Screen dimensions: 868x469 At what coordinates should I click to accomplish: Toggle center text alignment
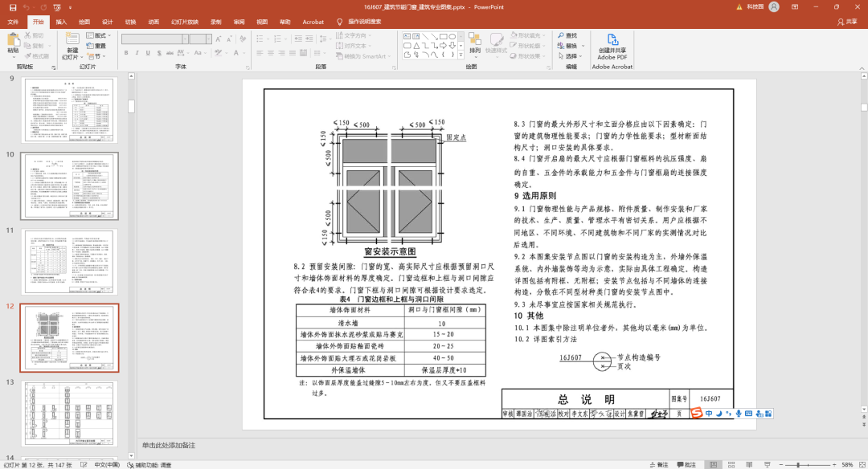click(x=271, y=53)
